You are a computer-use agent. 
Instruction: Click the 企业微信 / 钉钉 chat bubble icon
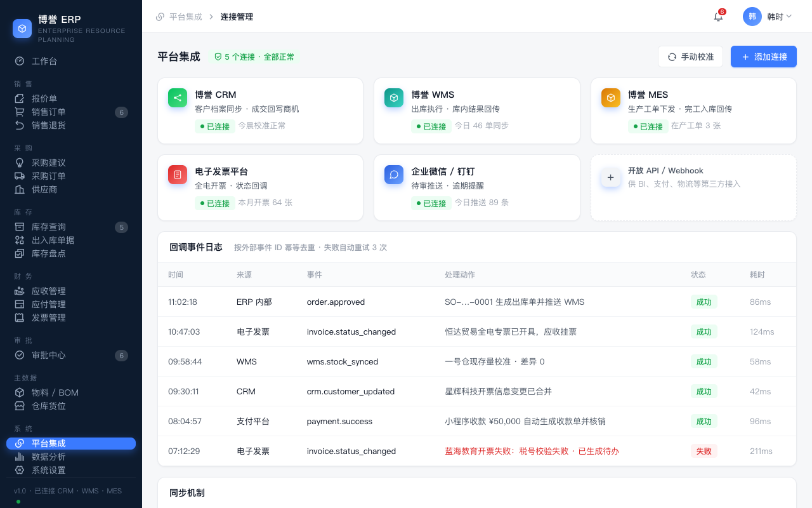pyautogui.click(x=394, y=175)
